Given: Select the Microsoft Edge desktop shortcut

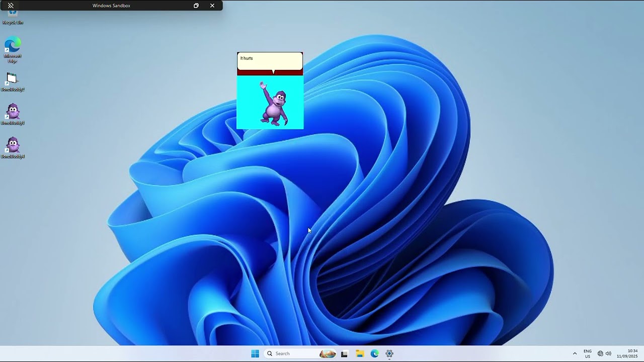Looking at the screenshot, I should (x=13, y=50).
